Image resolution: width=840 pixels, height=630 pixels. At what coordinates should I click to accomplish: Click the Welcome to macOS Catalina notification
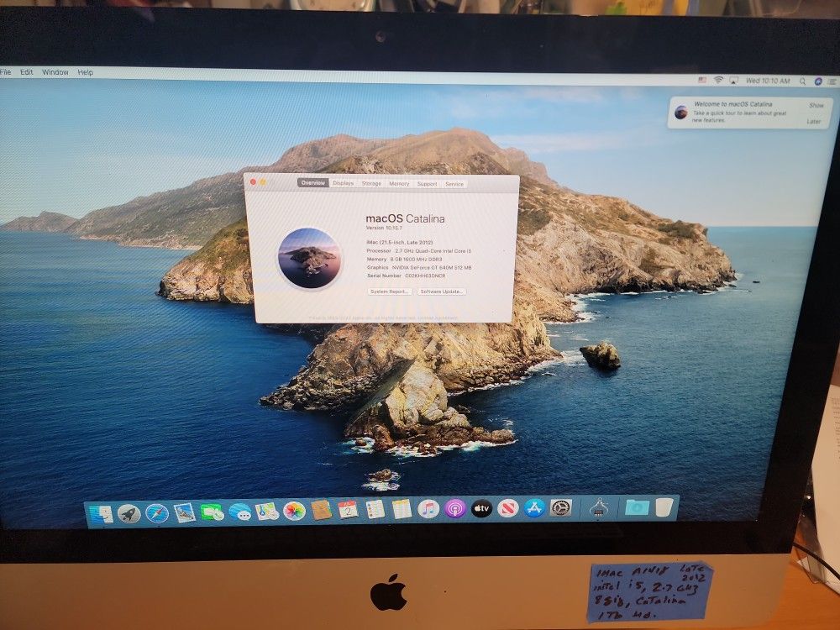coord(750,113)
